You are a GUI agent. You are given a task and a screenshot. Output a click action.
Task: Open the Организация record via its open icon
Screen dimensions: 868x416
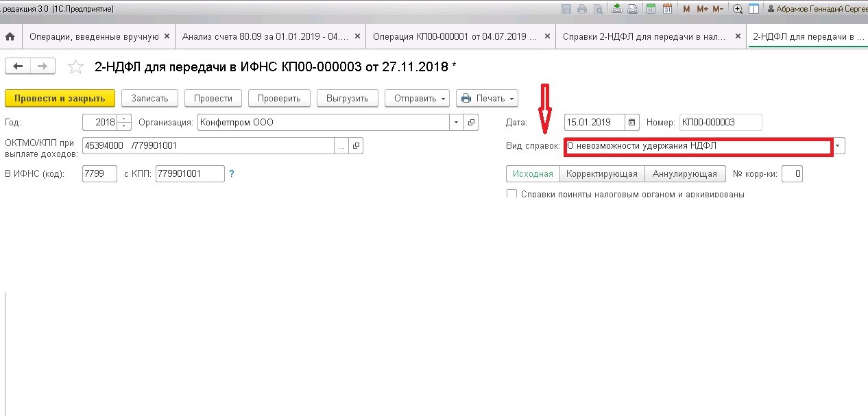pos(471,123)
